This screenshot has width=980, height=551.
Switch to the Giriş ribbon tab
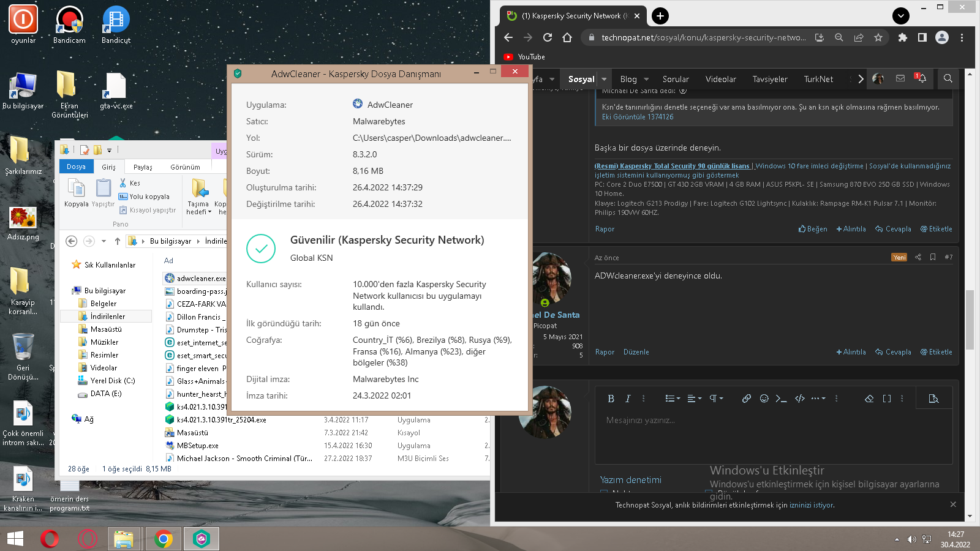108,167
